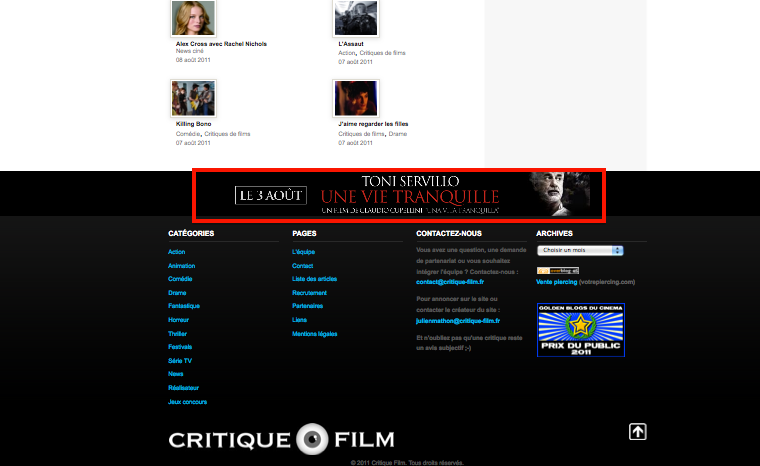Open the Killing Bono article title
The width and height of the screenshot is (760, 466).
point(193,124)
